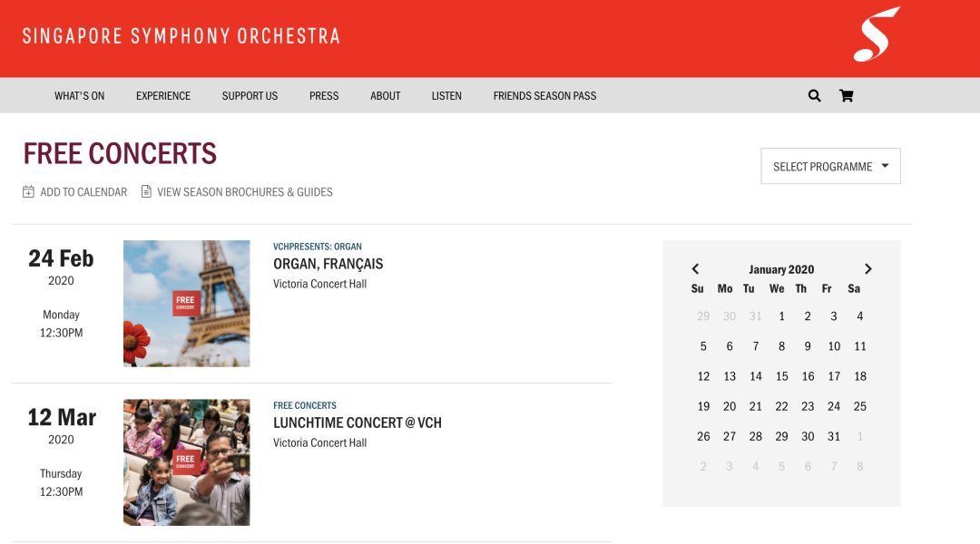Open the Experience menu
This screenshot has width=980, height=544.
click(x=163, y=96)
